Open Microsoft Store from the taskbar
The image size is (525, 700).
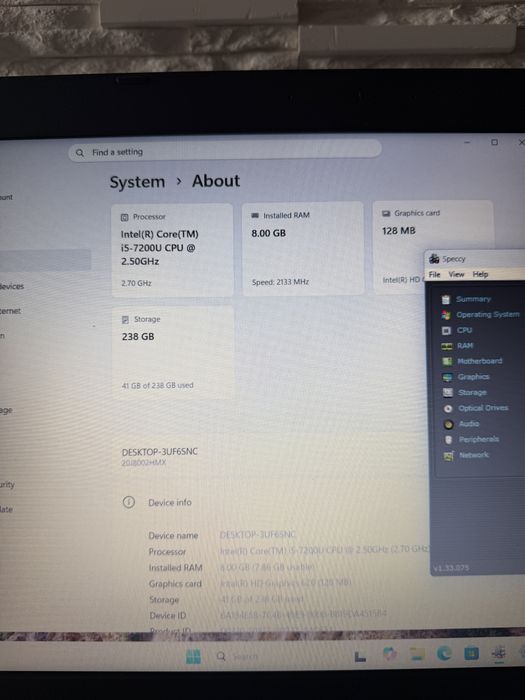coord(471,653)
